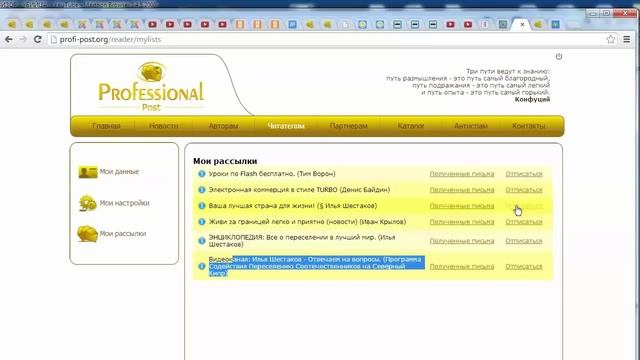
Task: Click the Мои рассылки heading
Action: pos(225,161)
